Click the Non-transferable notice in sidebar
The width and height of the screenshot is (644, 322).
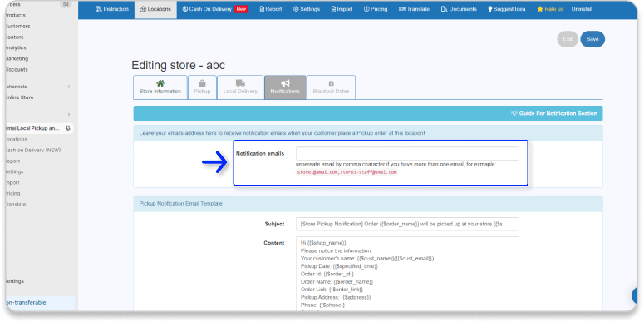point(40,303)
